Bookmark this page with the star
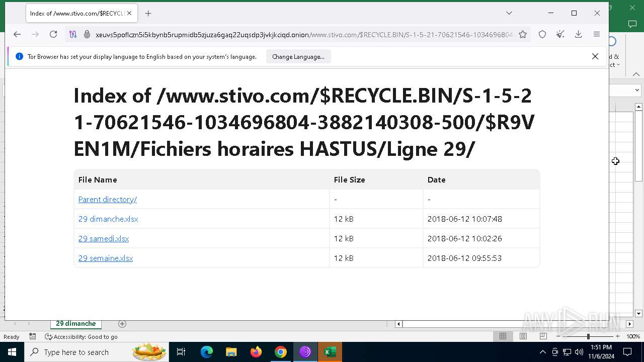The width and height of the screenshot is (644, 362). point(523,34)
